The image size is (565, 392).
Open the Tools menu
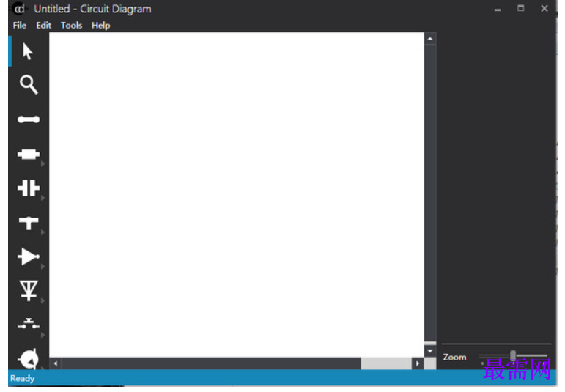71,25
